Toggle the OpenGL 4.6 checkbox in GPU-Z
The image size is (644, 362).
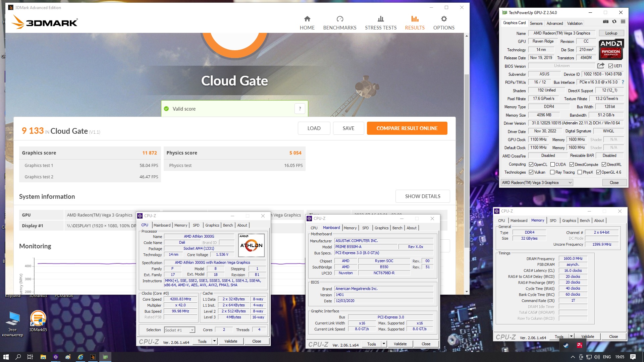[598, 172]
